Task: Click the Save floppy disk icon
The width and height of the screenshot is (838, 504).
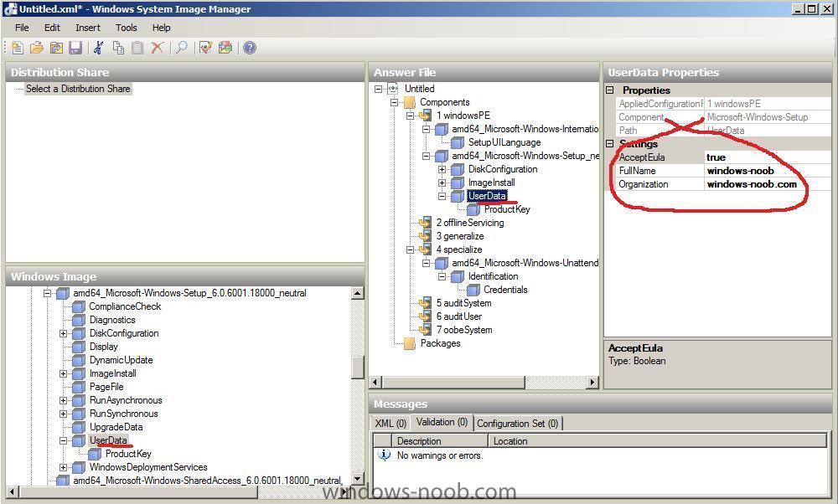Action: (75, 48)
